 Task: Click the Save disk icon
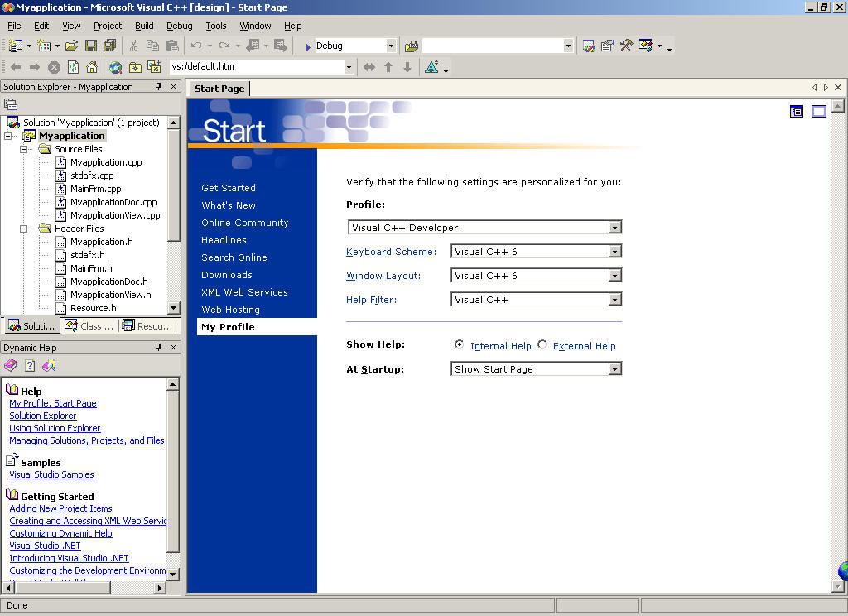91,46
